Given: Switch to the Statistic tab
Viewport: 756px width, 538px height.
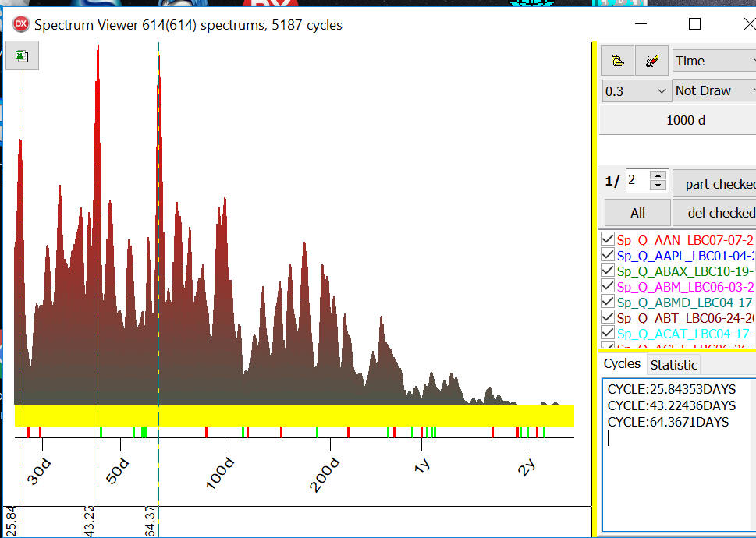Looking at the screenshot, I should [674, 364].
